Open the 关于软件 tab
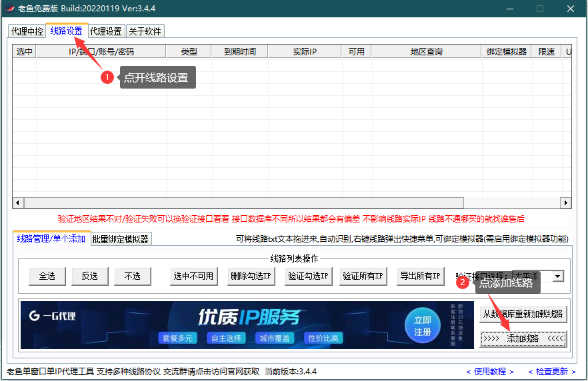 pyautogui.click(x=145, y=31)
